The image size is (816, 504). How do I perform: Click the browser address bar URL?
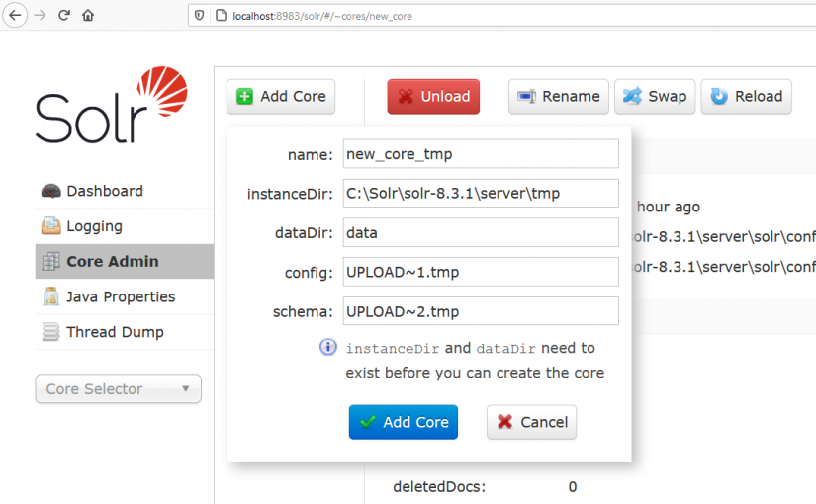(322, 16)
